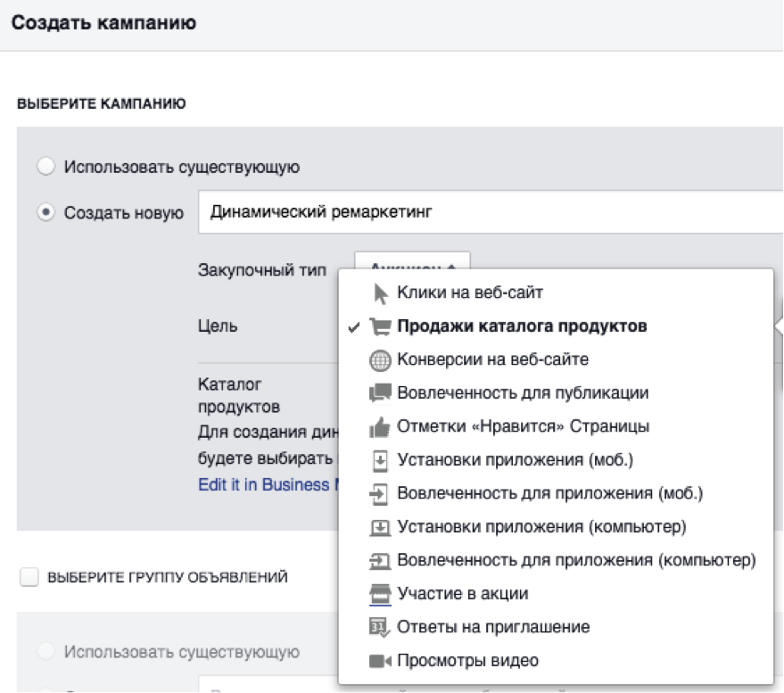Select the Использовать существующую radio button
The width and height of the screenshot is (784, 693).
45,167
